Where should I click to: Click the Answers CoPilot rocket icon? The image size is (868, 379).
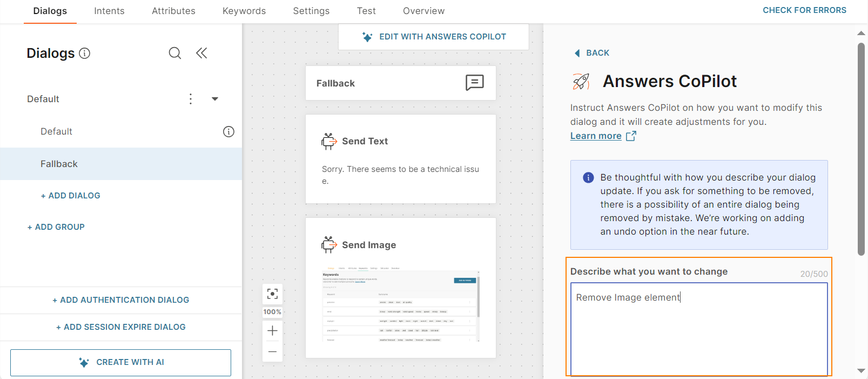click(x=581, y=82)
